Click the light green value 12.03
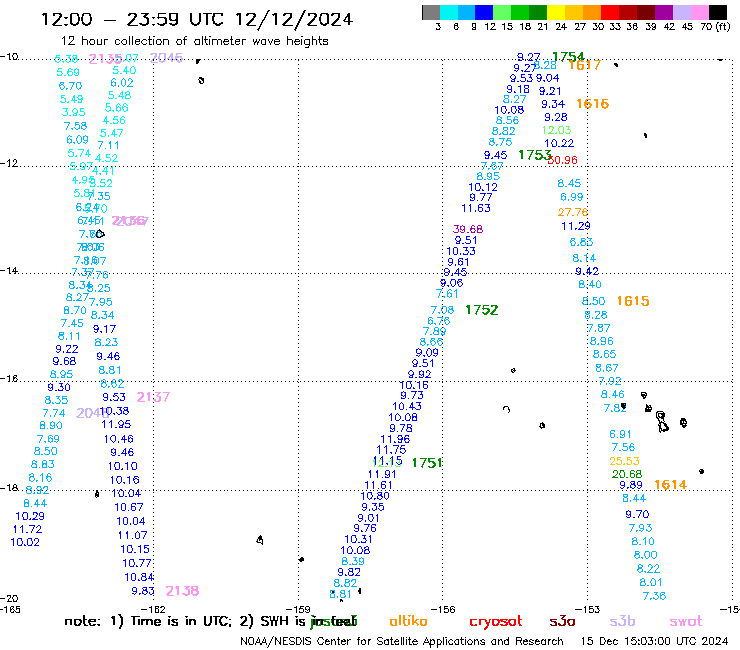The image size is (740, 650). click(x=556, y=130)
